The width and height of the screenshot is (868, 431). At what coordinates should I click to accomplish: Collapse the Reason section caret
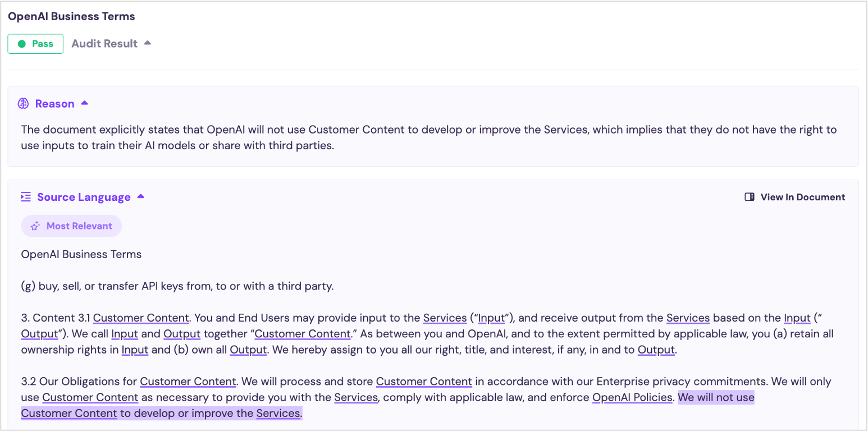(85, 103)
